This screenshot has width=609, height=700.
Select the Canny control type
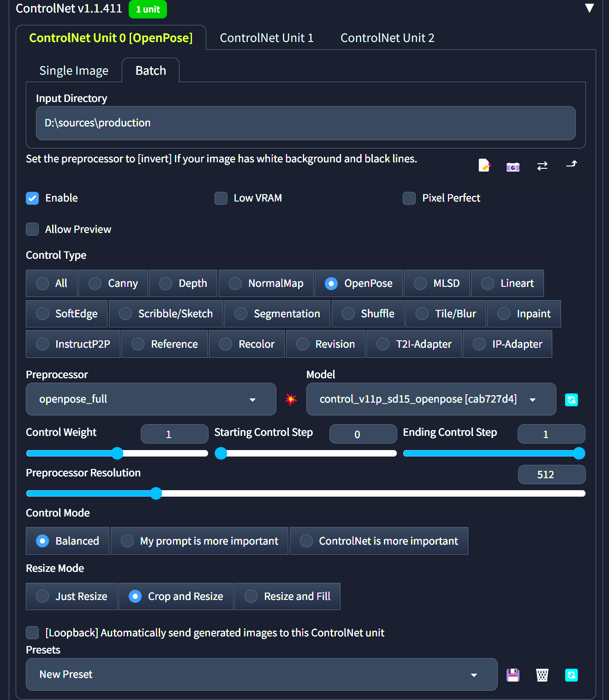[x=113, y=283]
